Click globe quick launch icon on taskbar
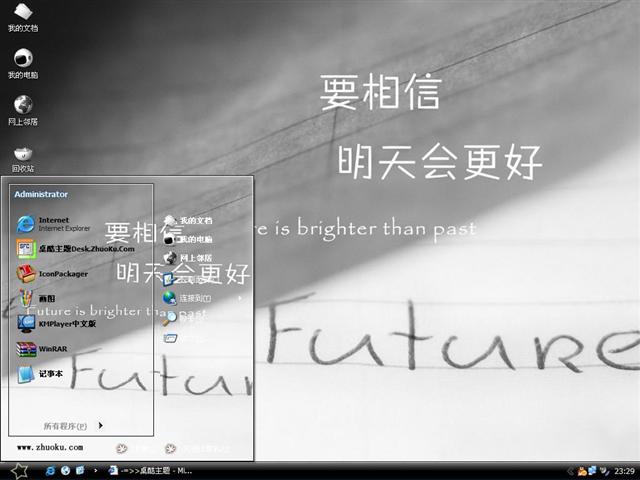The image size is (640, 480). [x=65, y=471]
